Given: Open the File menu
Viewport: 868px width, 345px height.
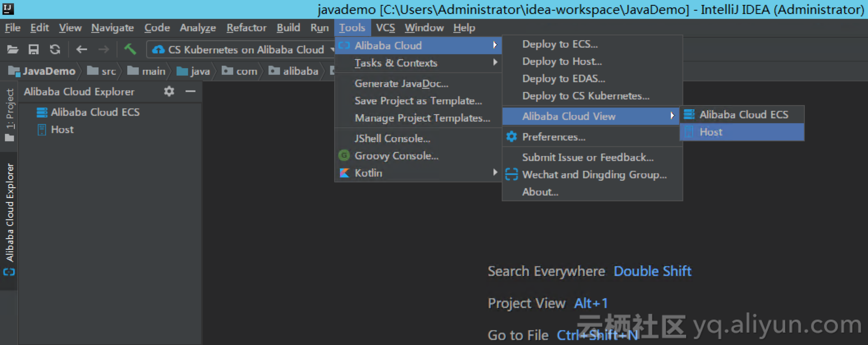Looking at the screenshot, I should point(13,28).
